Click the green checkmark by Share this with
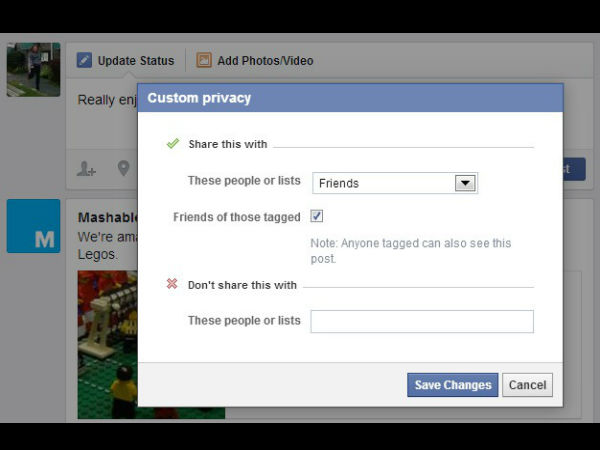600x450 pixels. [173, 143]
